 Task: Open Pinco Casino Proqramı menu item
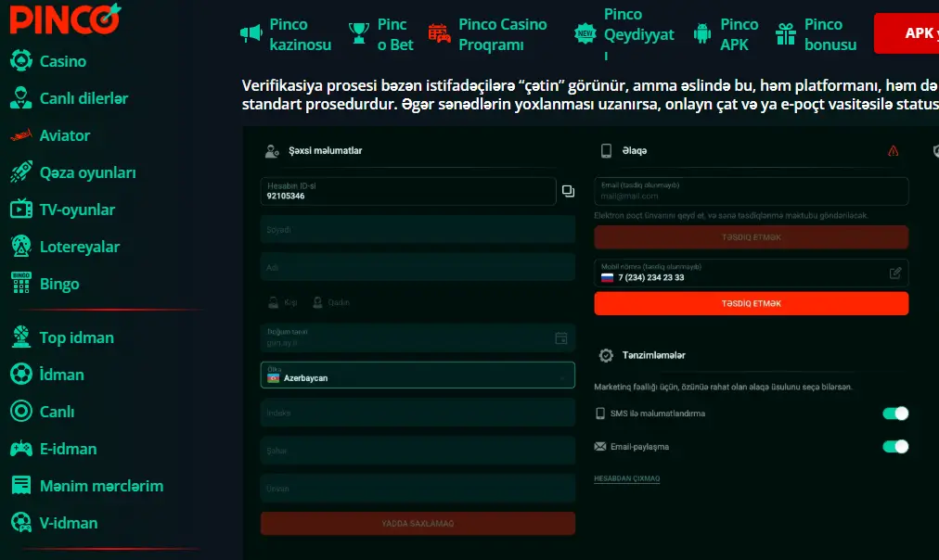[x=488, y=34]
